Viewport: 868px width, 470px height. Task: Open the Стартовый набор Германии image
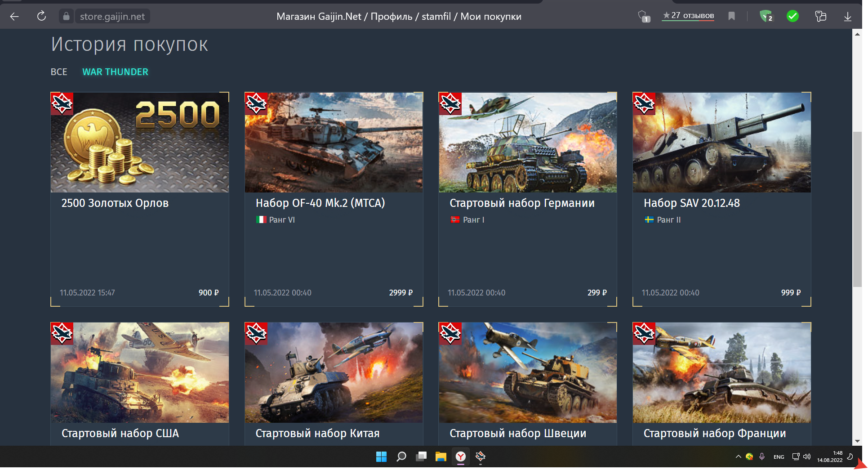[x=528, y=143]
